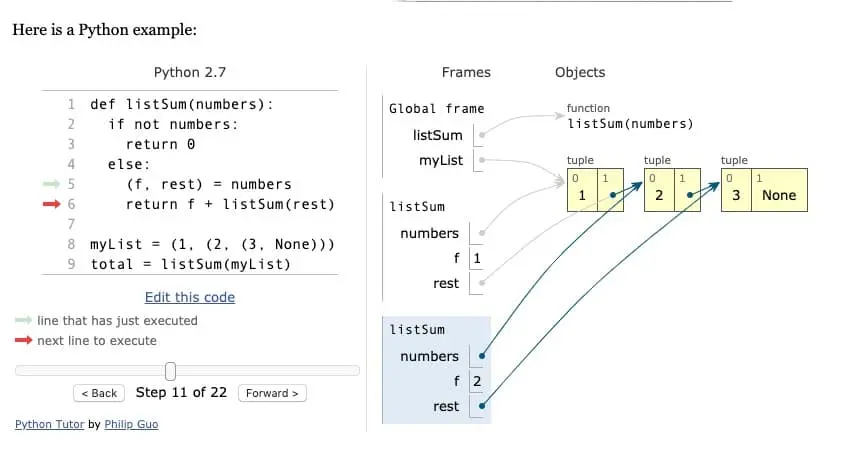Click the numbers variable in highlighted frame

(x=429, y=356)
